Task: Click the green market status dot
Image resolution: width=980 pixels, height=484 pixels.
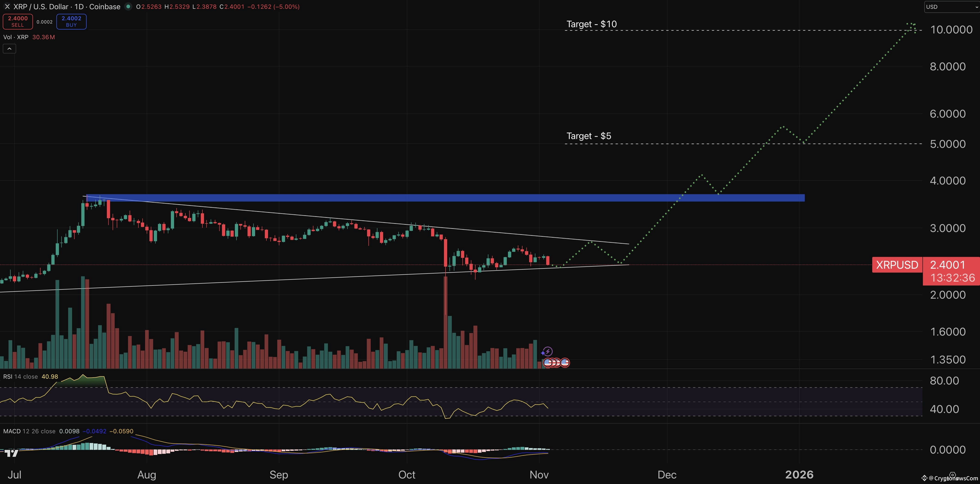Action: (128, 6)
